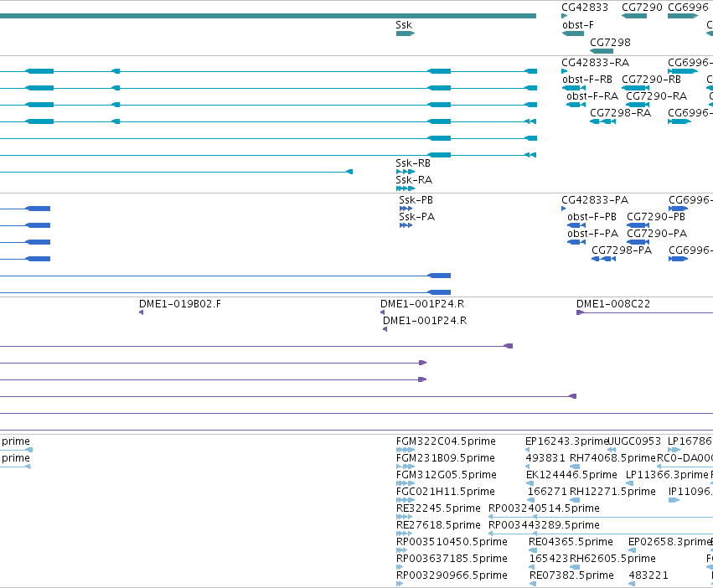
Task: Select the CG42833 gene label
Action: tap(584, 8)
